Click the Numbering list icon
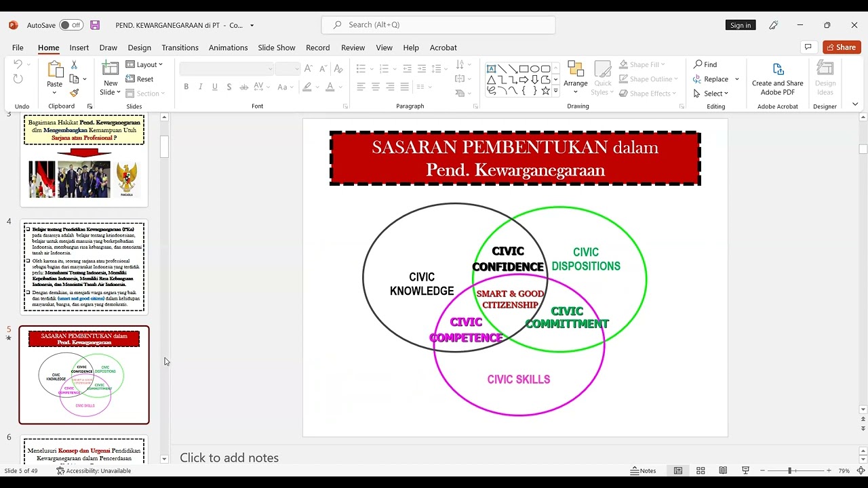 (x=384, y=68)
